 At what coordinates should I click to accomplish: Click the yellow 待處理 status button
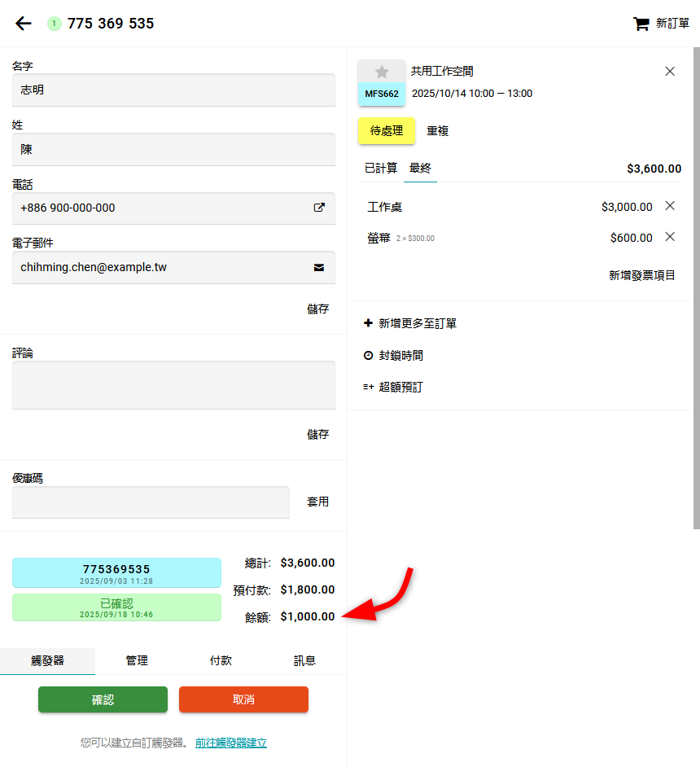click(x=387, y=131)
